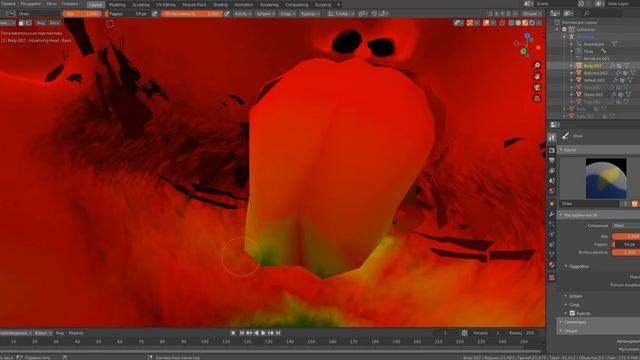The image size is (640, 360).
Task: Play animation forward in timeline
Action: point(263,333)
